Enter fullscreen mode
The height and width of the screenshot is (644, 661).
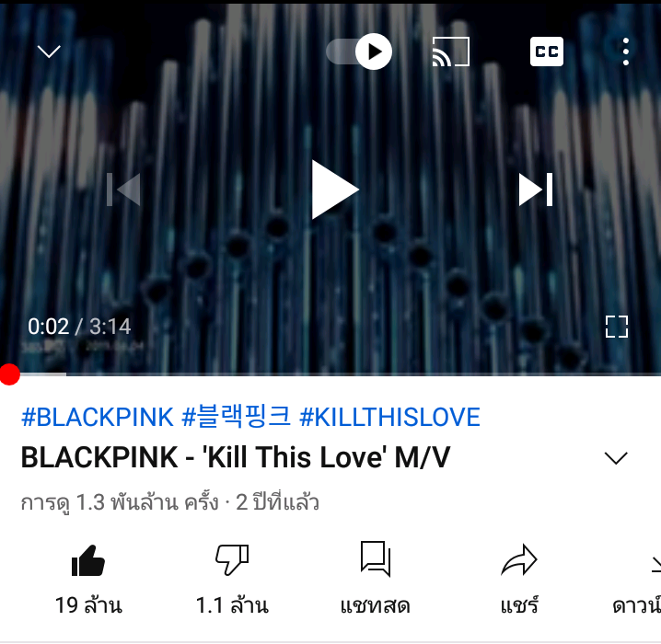(x=616, y=327)
